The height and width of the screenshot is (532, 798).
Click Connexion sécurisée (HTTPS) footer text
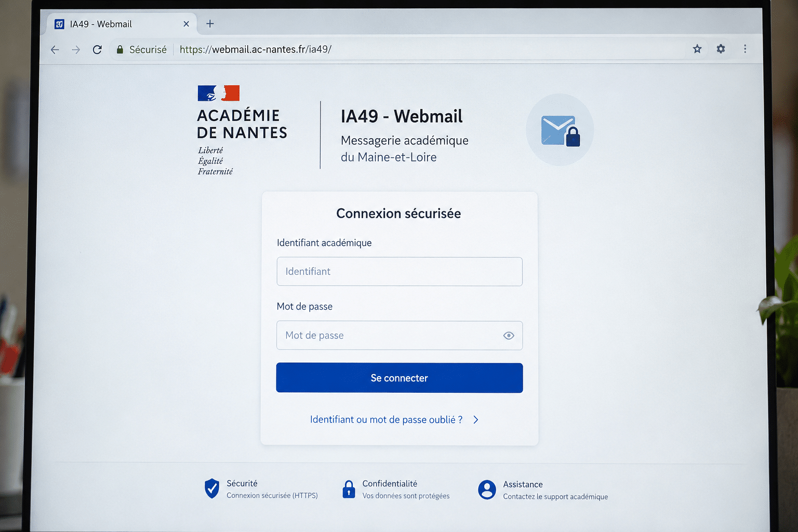(272, 496)
